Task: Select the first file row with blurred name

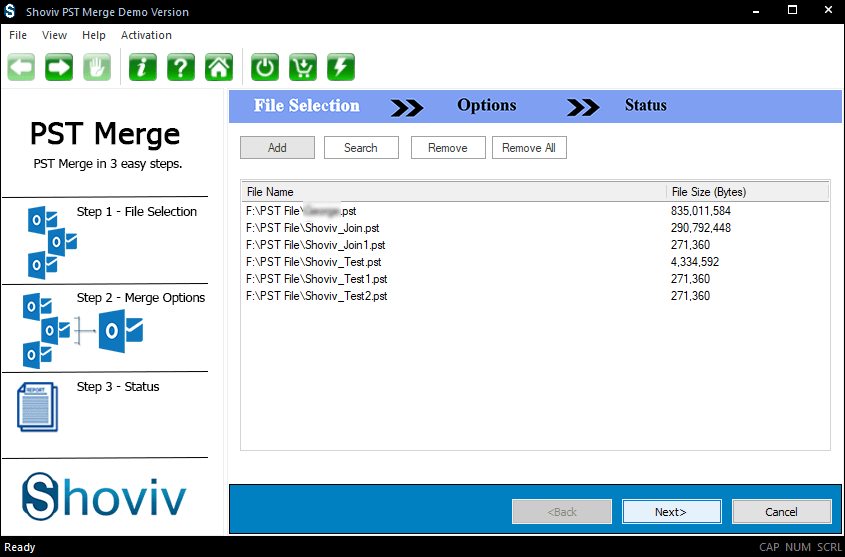Action: click(536, 211)
